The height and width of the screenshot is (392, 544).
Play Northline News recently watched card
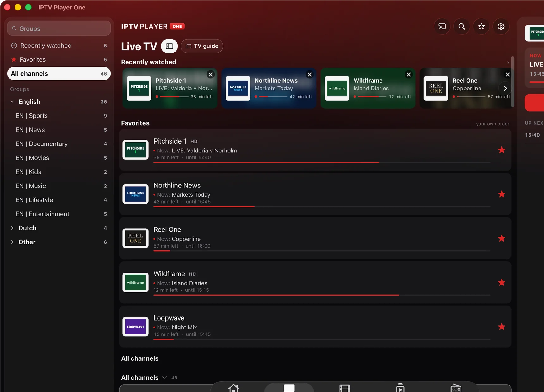click(x=269, y=89)
